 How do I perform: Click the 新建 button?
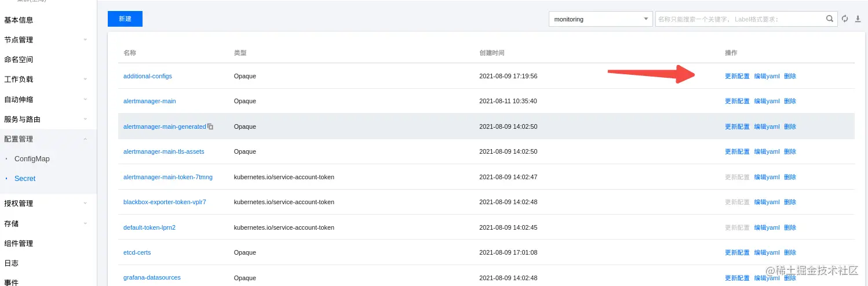pyautogui.click(x=125, y=19)
